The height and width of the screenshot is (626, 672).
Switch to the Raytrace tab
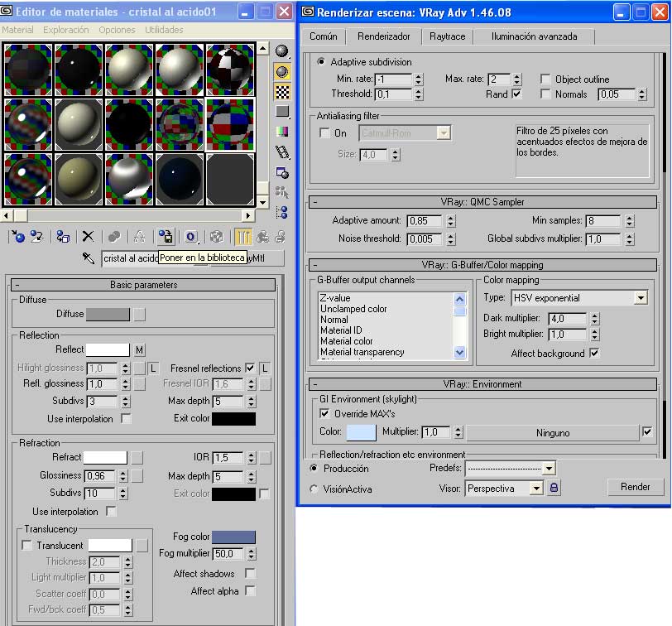(448, 36)
